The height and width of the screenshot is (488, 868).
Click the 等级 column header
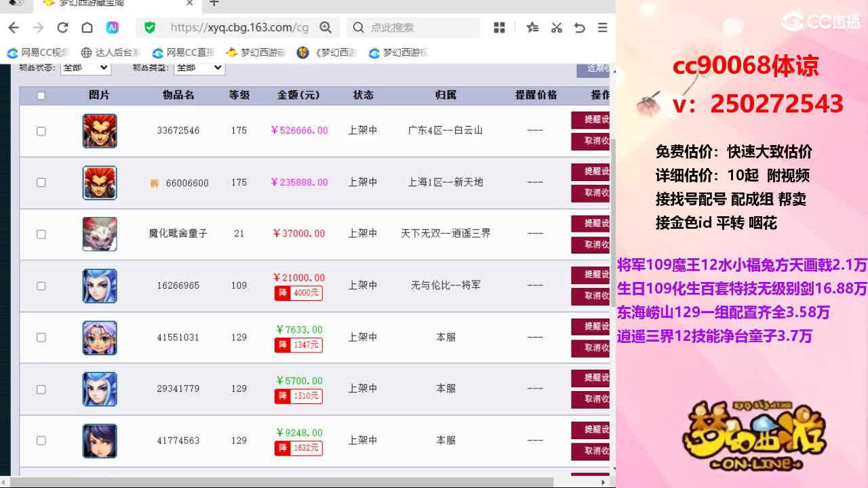click(239, 95)
